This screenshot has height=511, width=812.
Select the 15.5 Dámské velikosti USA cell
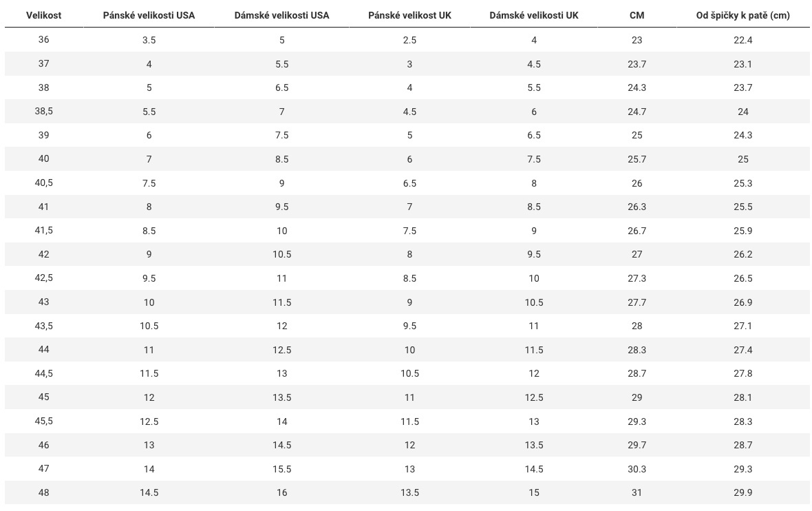pyautogui.click(x=281, y=469)
